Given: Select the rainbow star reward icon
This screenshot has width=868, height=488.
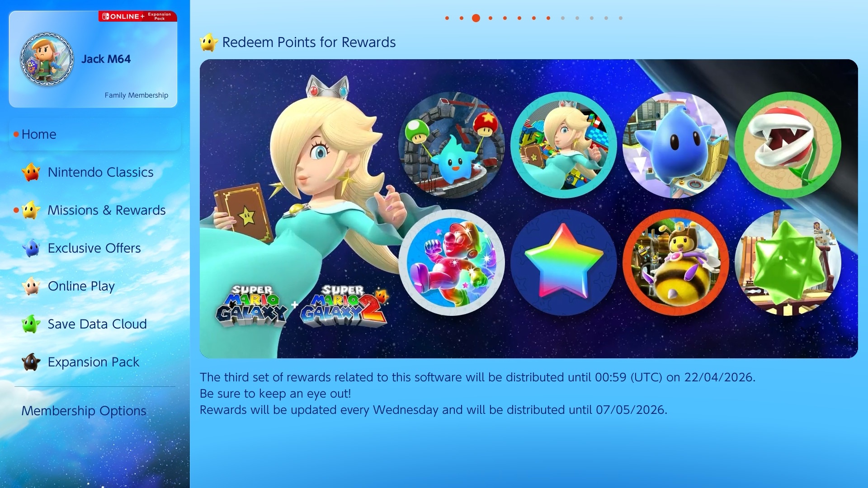Looking at the screenshot, I should 563,262.
